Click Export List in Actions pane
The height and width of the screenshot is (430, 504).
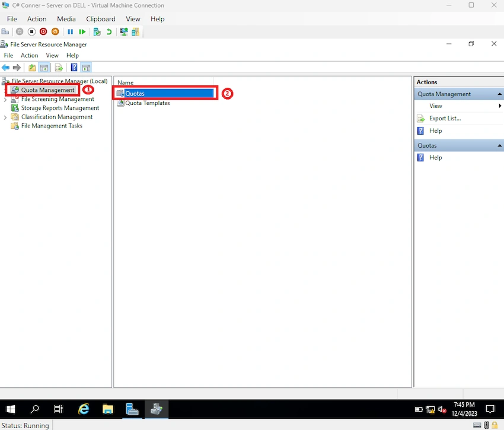(x=445, y=119)
